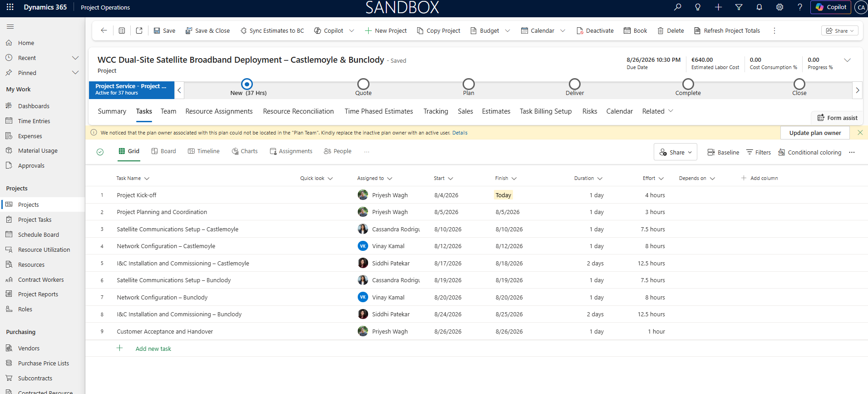Click Update plan owner button

point(815,133)
